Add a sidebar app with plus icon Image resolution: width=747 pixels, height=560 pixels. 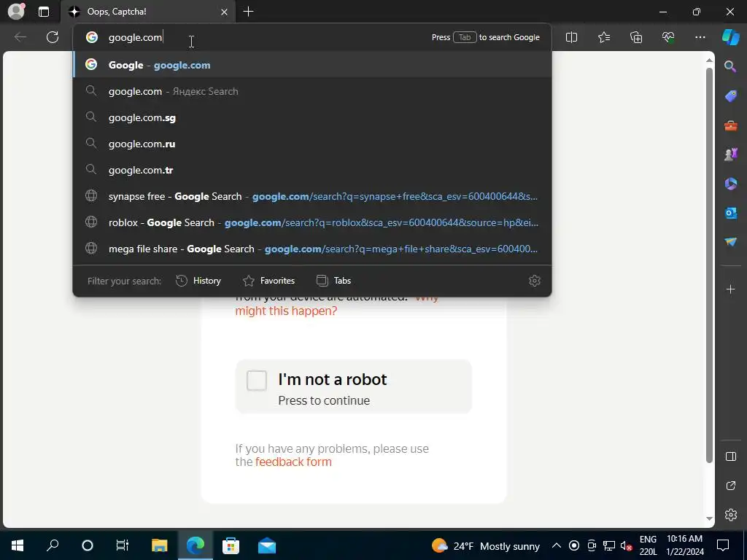pos(730,289)
